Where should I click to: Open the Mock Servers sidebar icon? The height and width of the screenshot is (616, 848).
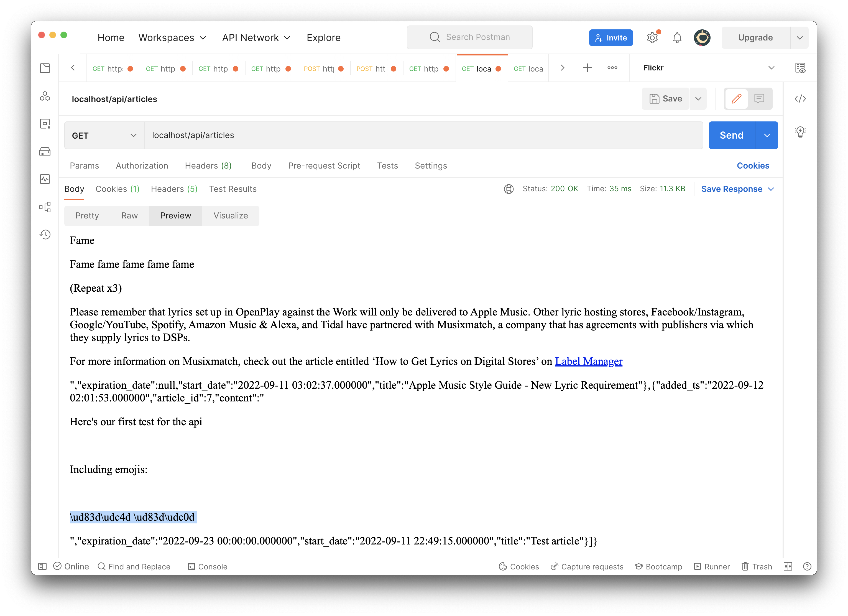pos(45,151)
